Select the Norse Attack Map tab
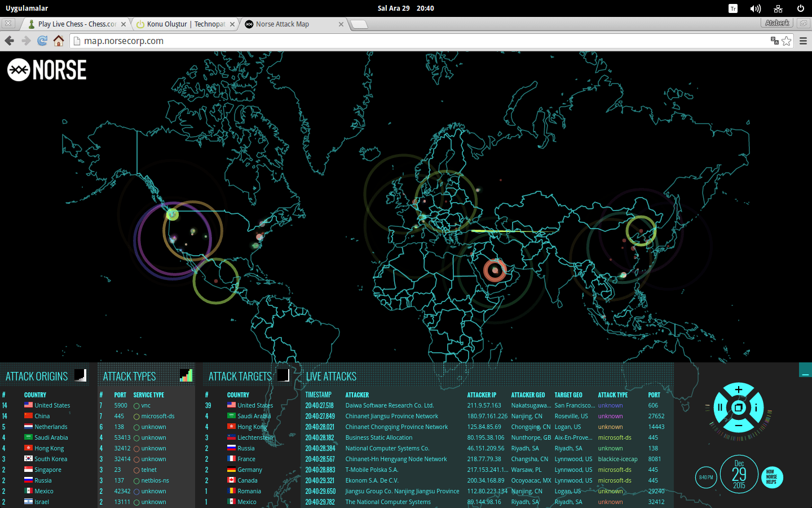The image size is (812, 508). (294, 24)
